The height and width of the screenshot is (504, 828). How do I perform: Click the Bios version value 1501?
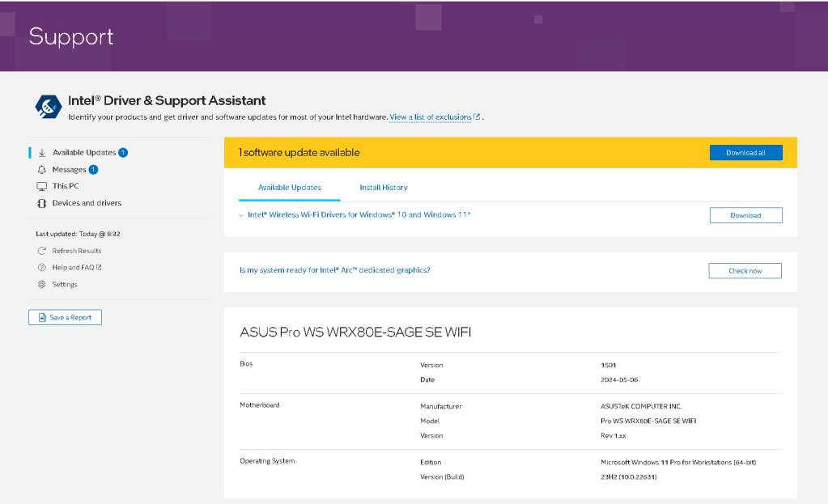[609, 365]
